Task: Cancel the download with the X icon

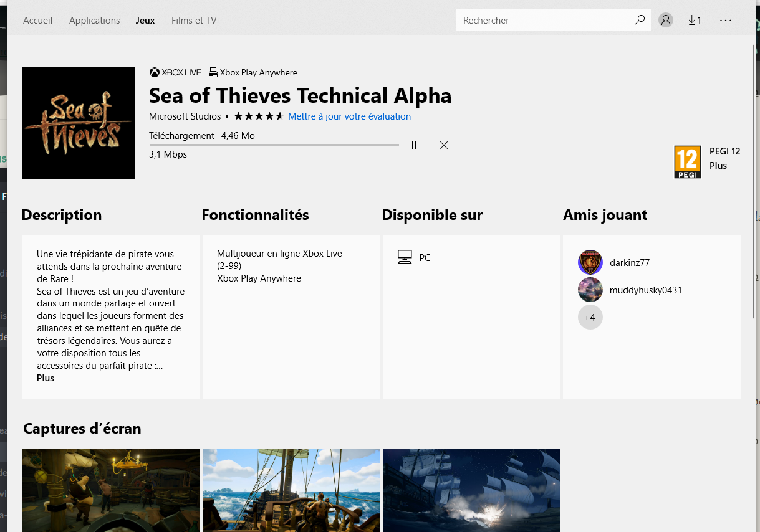Action: (444, 145)
